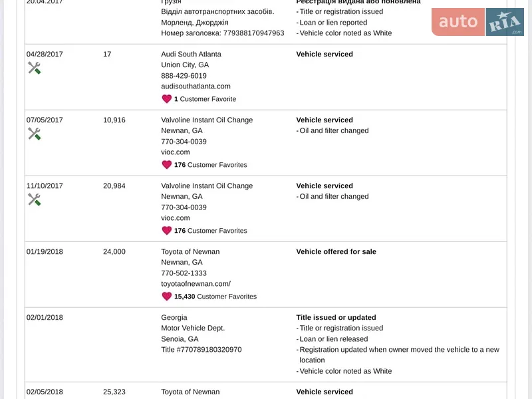
Task: Click the service wrench icon for 11/10/2017
Action: [35, 199]
